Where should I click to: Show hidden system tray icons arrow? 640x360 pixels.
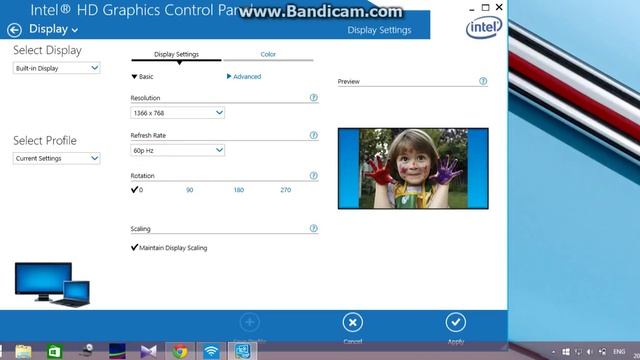[x=553, y=351]
